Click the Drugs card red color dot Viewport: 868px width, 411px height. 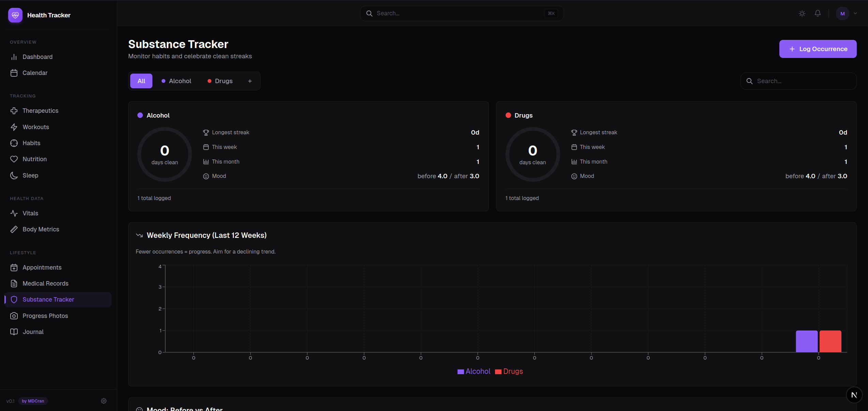tap(508, 115)
